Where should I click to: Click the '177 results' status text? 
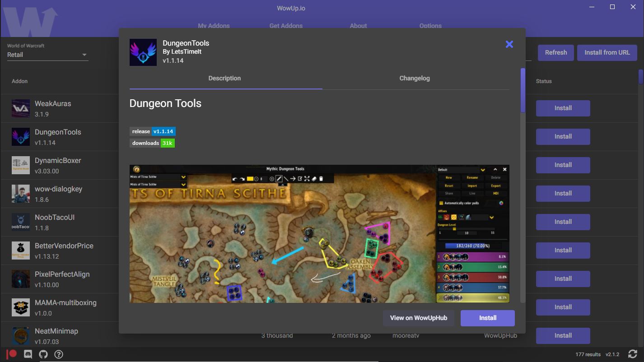pos(588,354)
